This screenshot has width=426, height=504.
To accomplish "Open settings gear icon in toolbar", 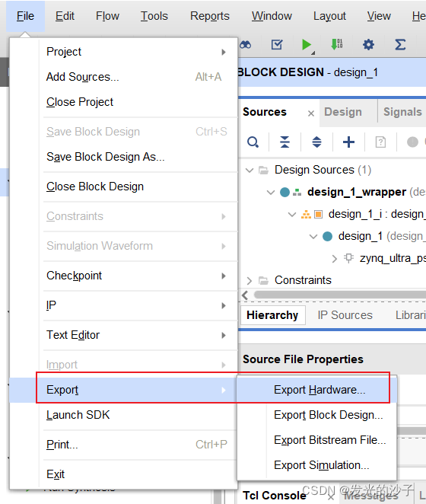I will click(368, 45).
